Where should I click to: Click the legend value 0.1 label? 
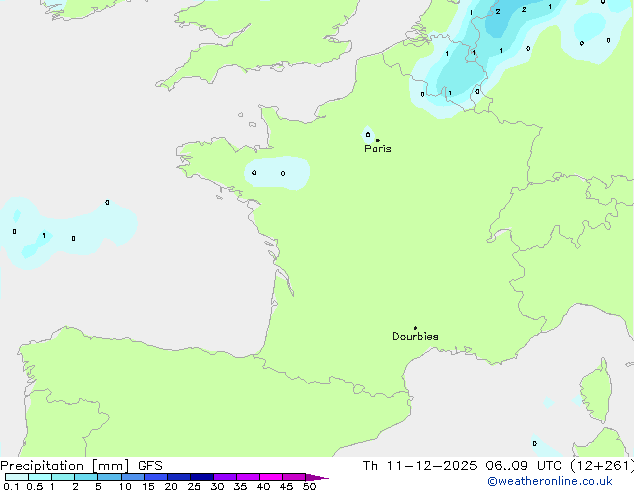point(11,486)
